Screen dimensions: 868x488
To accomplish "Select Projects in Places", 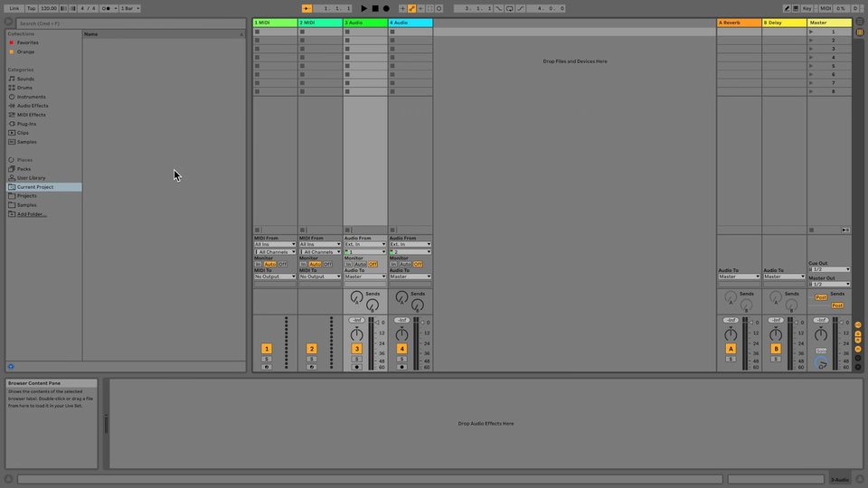I will [26, 196].
